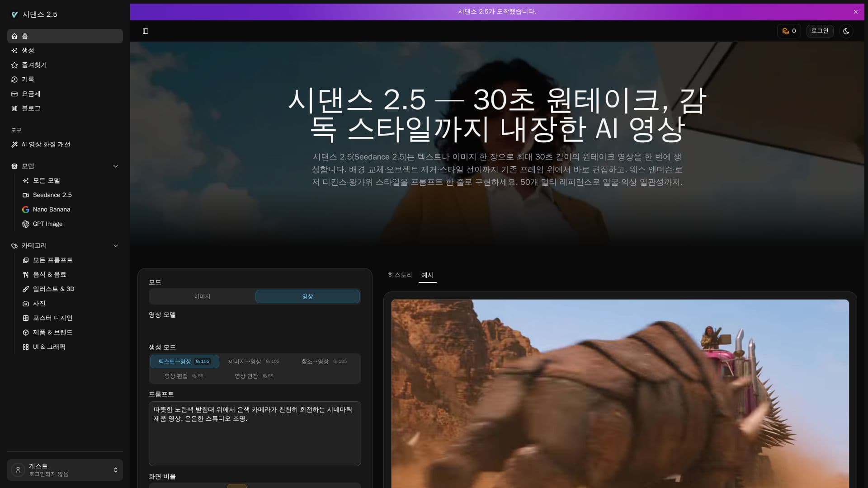
Task: Toggle the sidebar panel icon
Action: (146, 31)
